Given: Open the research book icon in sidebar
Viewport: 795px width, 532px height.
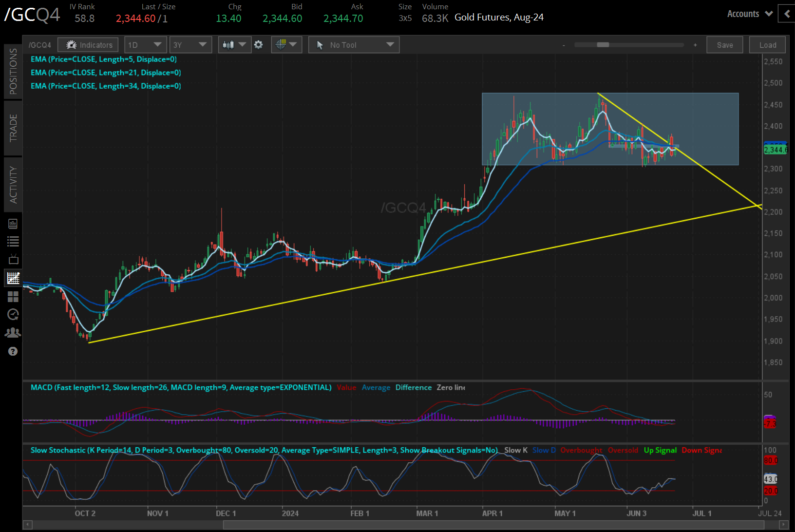Looking at the screenshot, I should pos(13,224).
